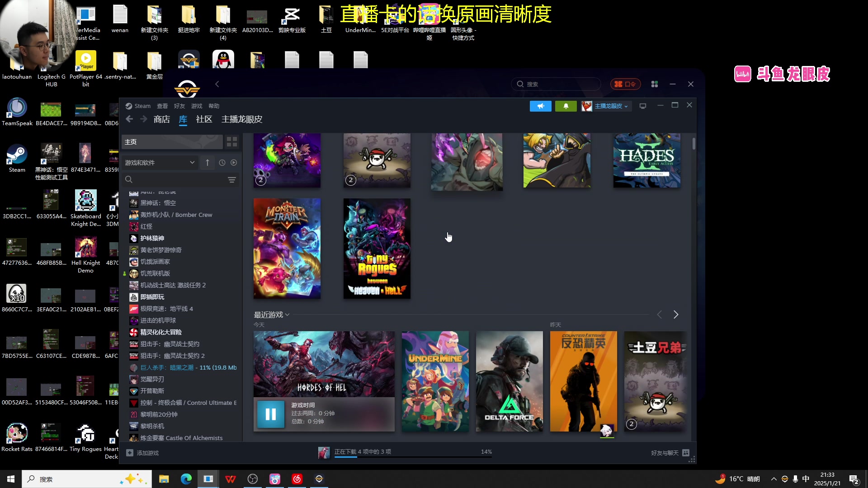The image size is (868, 488).
Task: Toggle microphone icon in system tray
Action: point(795,479)
